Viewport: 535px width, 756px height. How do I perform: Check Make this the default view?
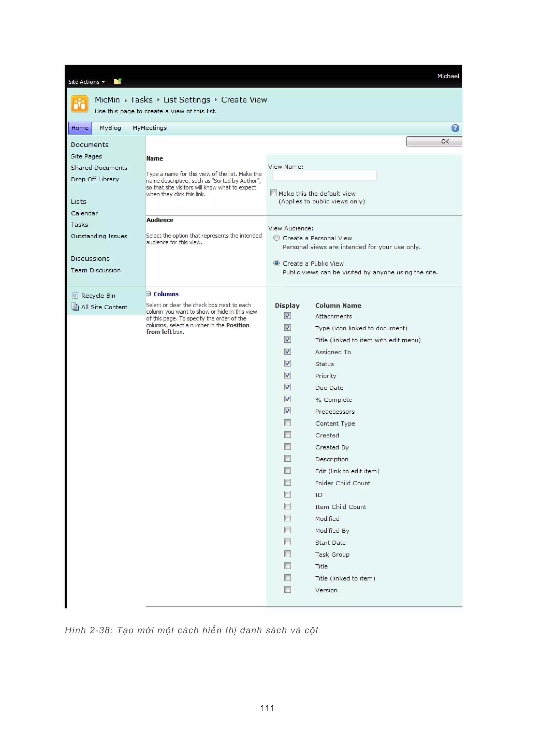pos(274,193)
